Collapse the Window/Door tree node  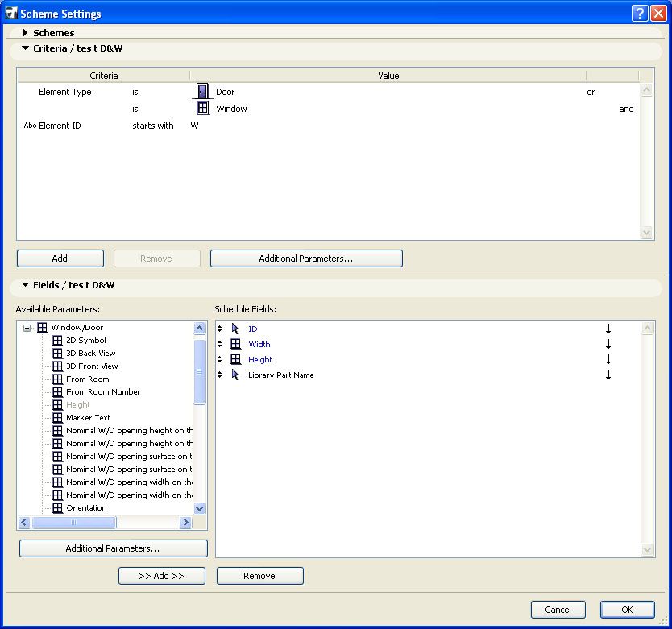coord(27,329)
